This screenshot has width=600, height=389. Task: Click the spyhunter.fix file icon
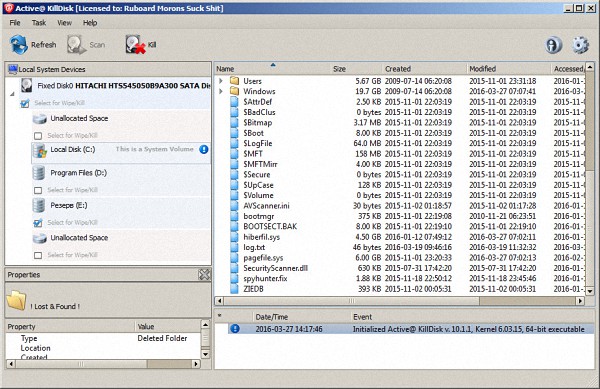tap(234, 278)
